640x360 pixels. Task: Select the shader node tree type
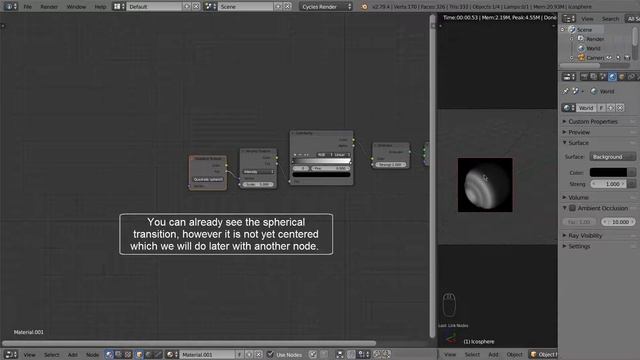(x=109, y=355)
